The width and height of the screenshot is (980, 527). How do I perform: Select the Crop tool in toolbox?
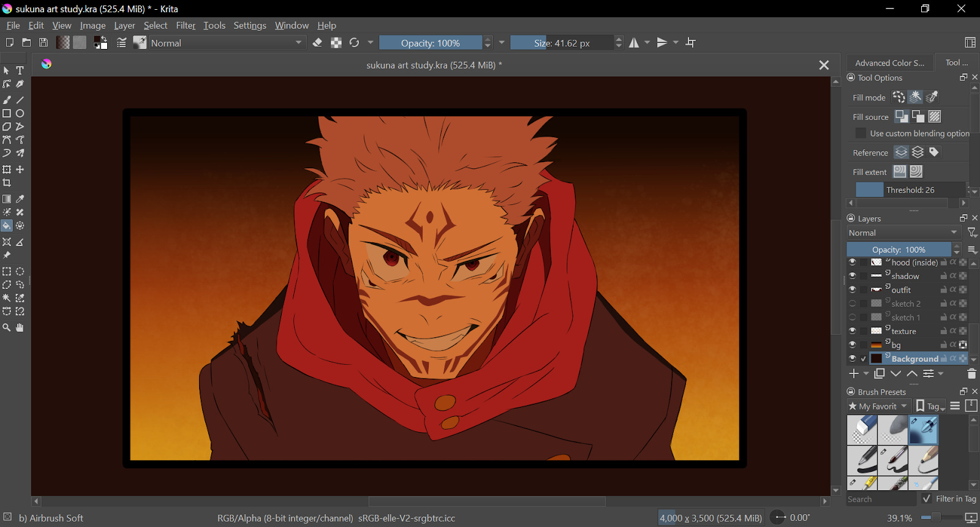pyautogui.click(x=7, y=183)
